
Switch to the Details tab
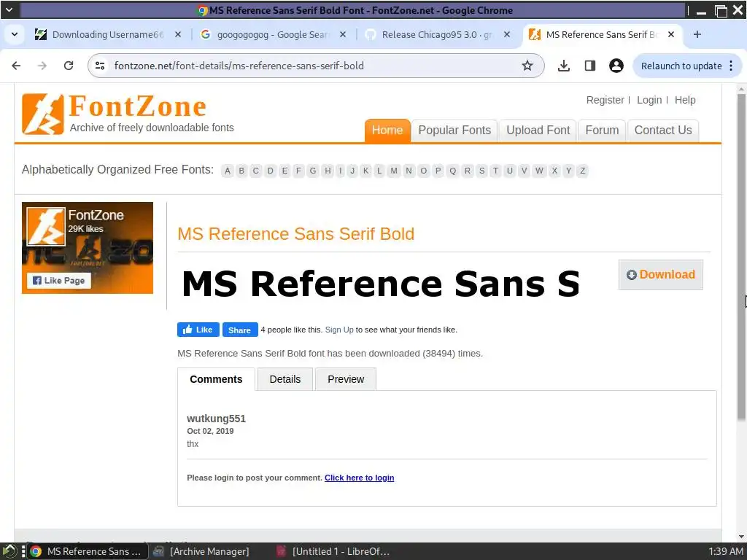(x=285, y=379)
